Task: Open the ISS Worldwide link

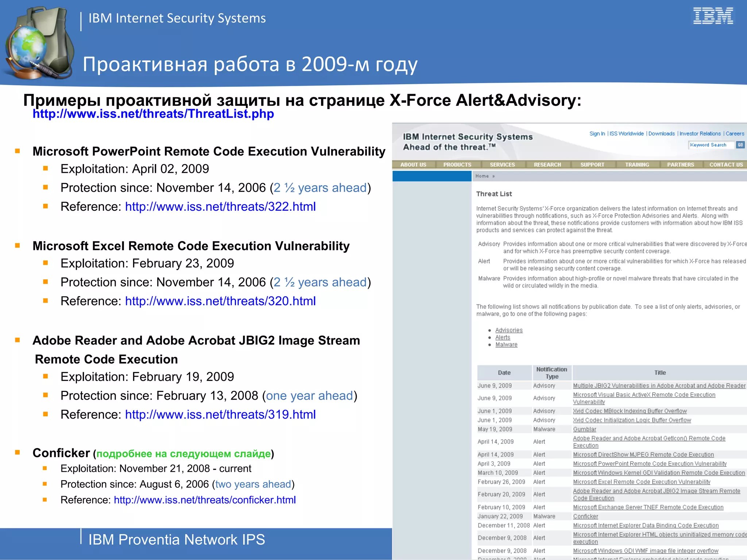Action: [x=627, y=134]
